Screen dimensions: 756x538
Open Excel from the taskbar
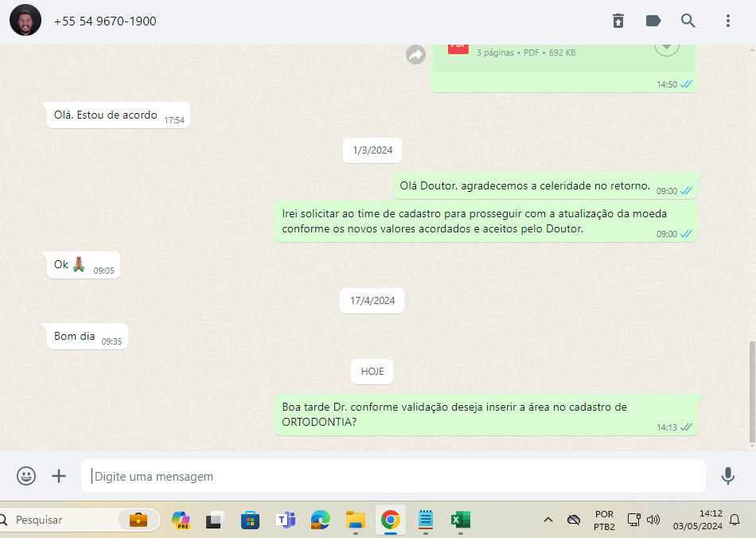coord(460,520)
